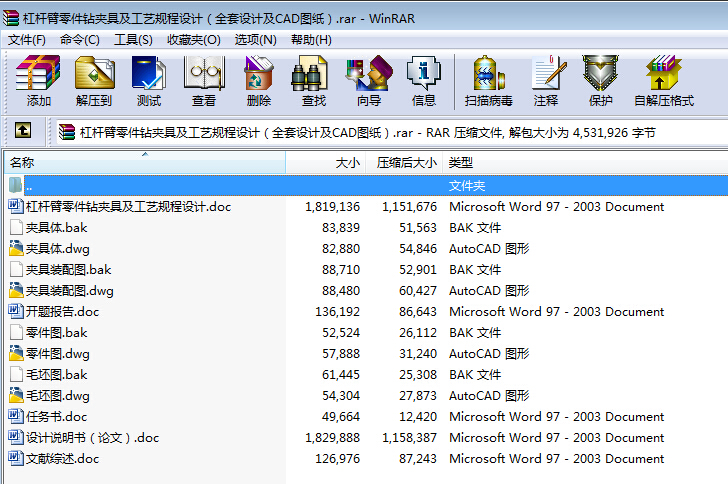Image resolution: width=728 pixels, height=484 pixels.
Task: Click the size value 1,819,136
Action: coord(332,207)
